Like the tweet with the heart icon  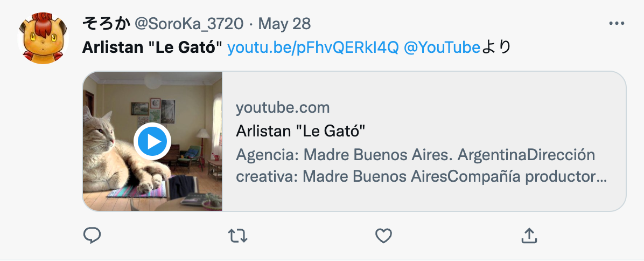(x=383, y=236)
